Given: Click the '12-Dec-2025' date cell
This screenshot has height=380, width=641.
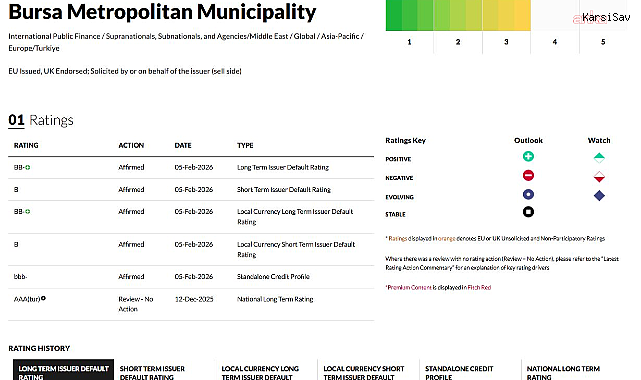Looking at the screenshot, I should click(x=194, y=299).
